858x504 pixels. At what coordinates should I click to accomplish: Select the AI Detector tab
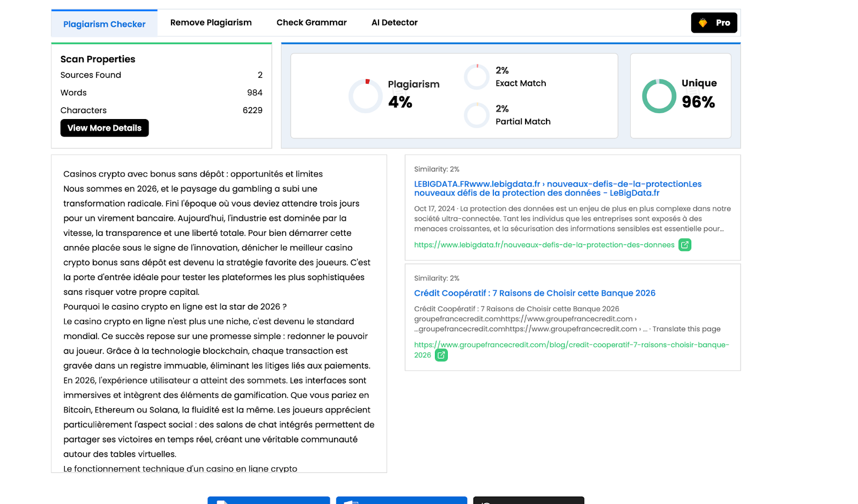tap(394, 23)
